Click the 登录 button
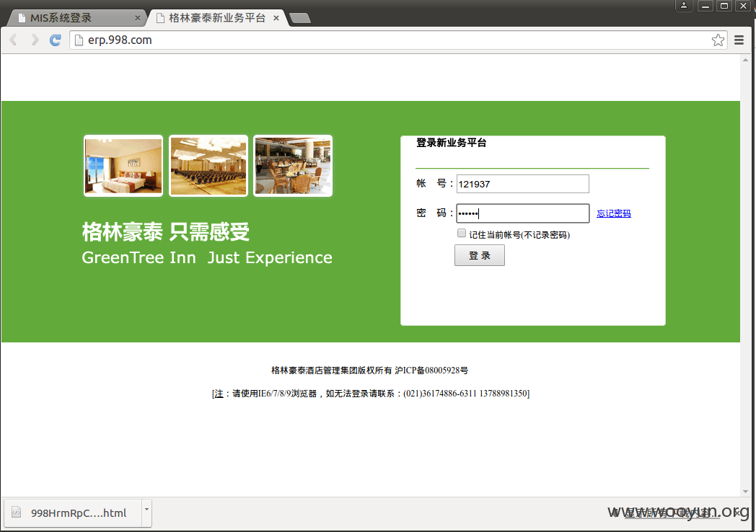 (480, 255)
